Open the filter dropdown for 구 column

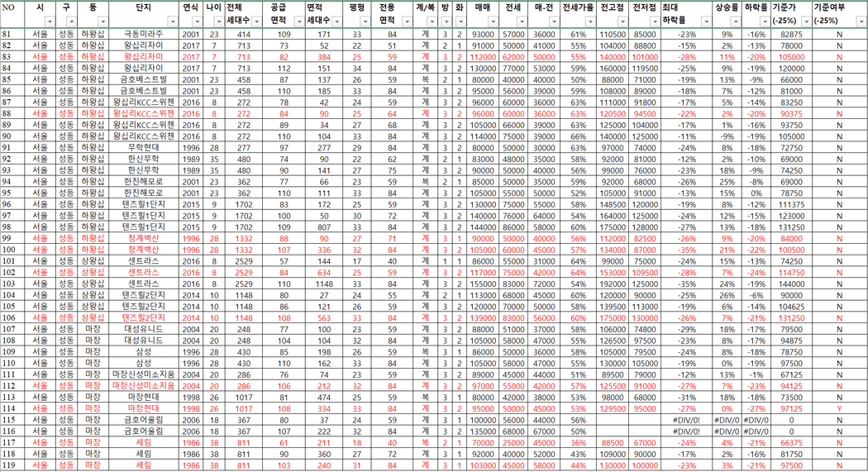[71, 21]
